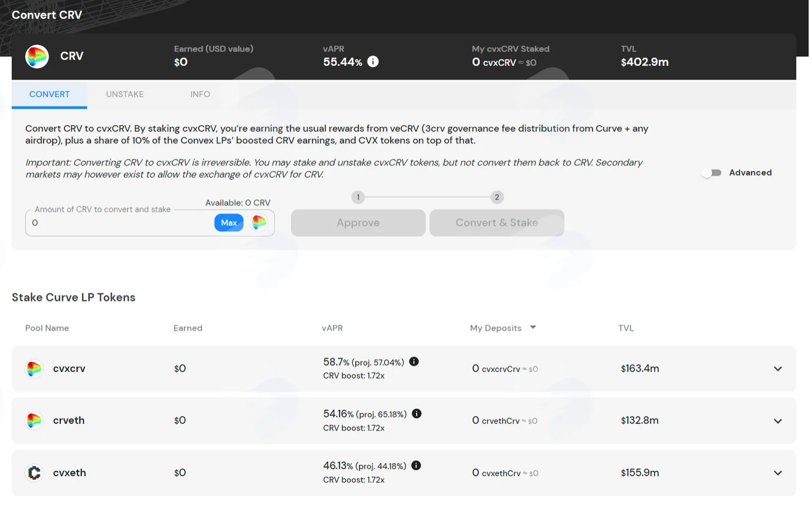Click the cvxcrv pool name
The height and width of the screenshot is (505, 812).
click(x=69, y=369)
